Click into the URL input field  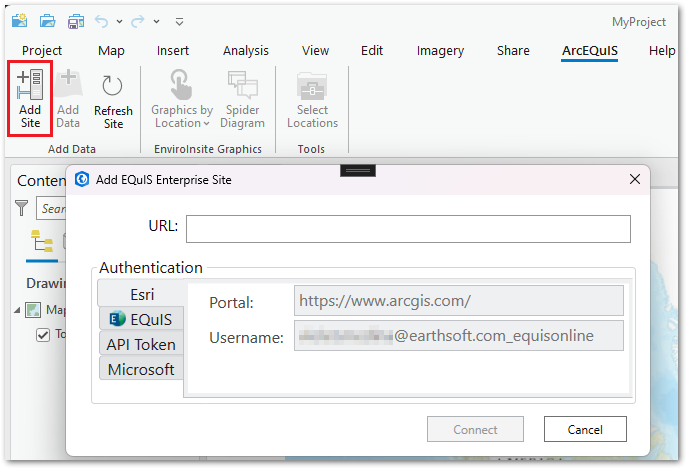[408, 229]
